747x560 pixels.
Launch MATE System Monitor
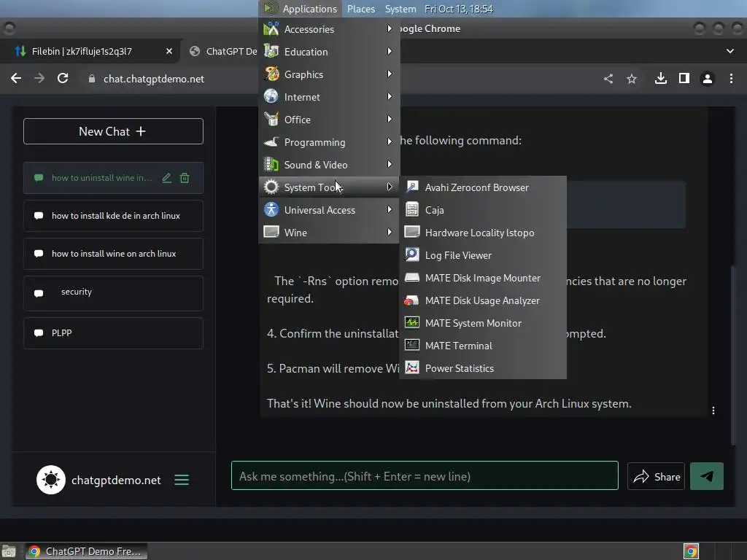[483, 323]
